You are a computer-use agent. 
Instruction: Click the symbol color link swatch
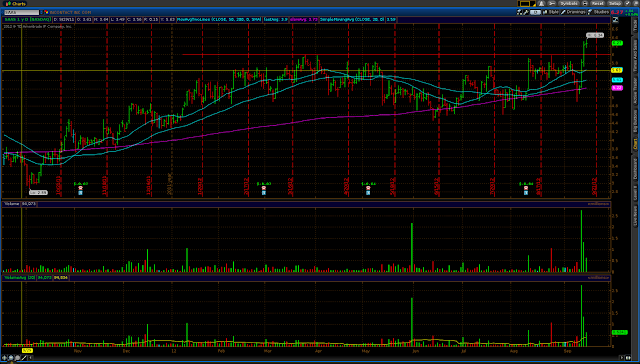(x=47, y=12)
